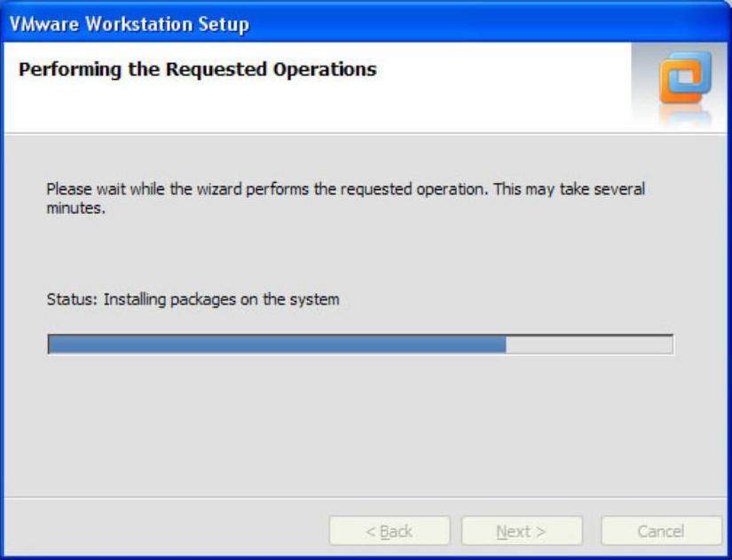This screenshot has width=732, height=560.
Task: Click the words 'Requested Operations' in the heading
Action: (x=272, y=70)
